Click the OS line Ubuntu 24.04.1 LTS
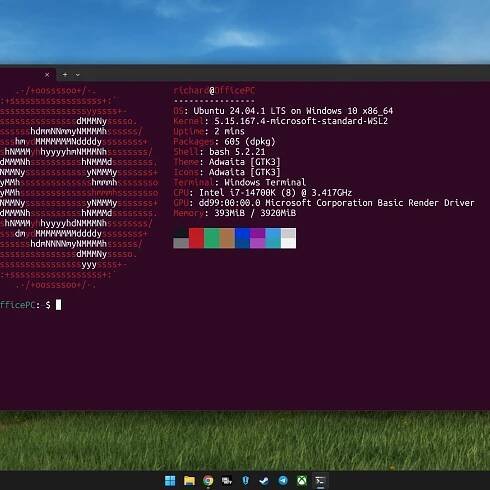The width and height of the screenshot is (490, 490). coord(283,111)
